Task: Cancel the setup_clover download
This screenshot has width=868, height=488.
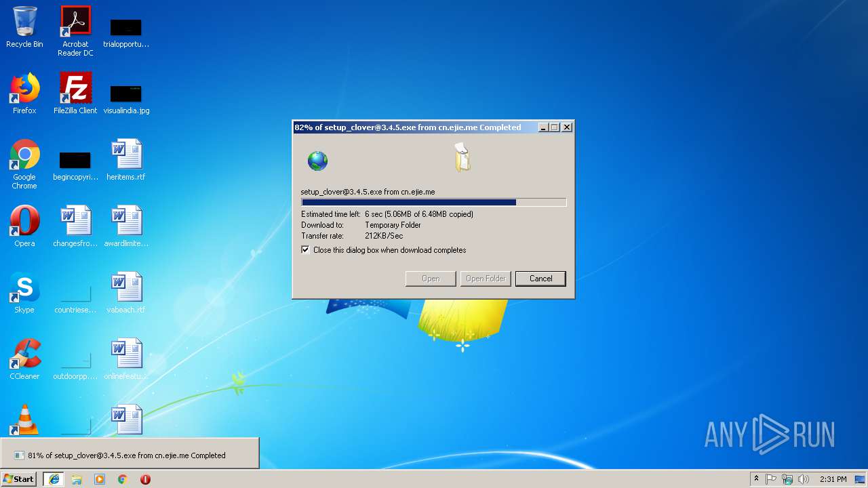Action: (540, 279)
